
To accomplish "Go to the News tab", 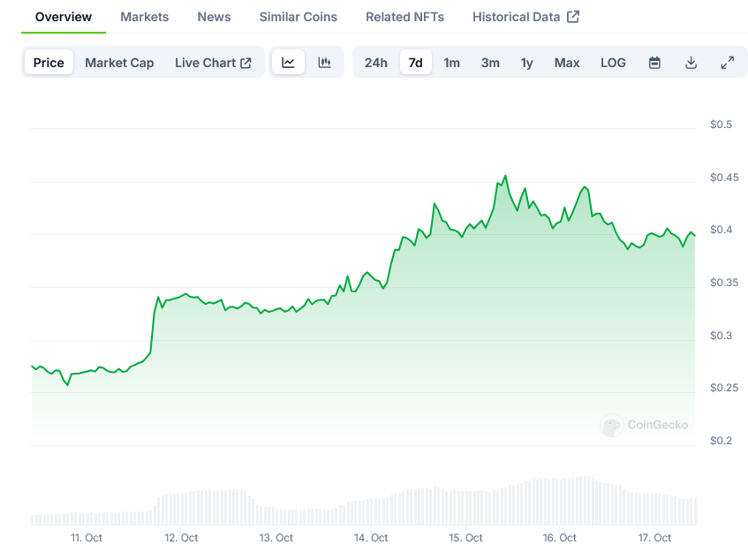I will (x=215, y=17).
